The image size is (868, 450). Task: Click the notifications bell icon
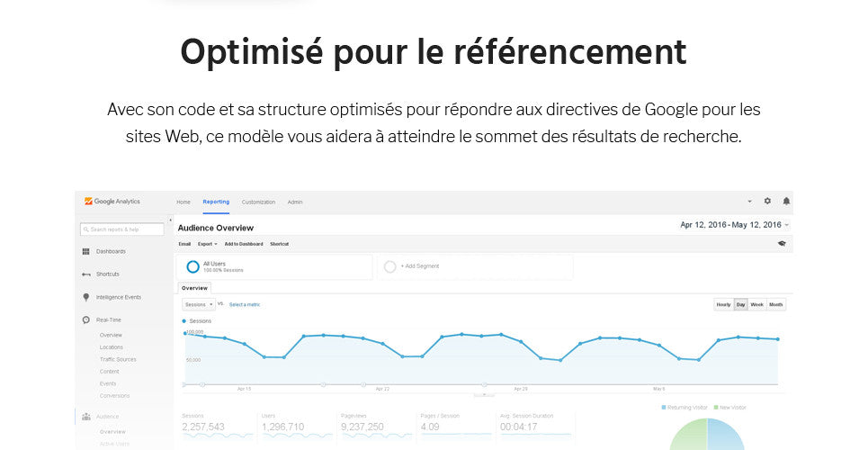pyautogui.click(x=786, y=202)
